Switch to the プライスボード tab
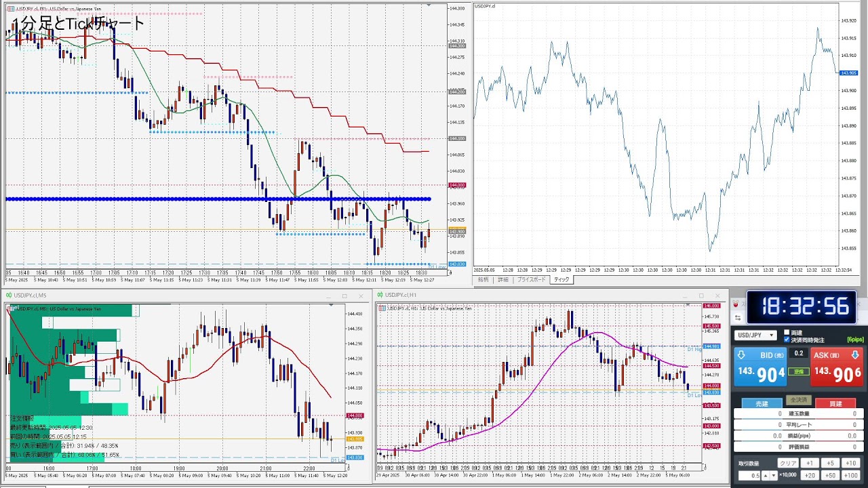Image resolution: width=868 pixels, height=488 pixels. pyautogui.click(x=532, y=279)
